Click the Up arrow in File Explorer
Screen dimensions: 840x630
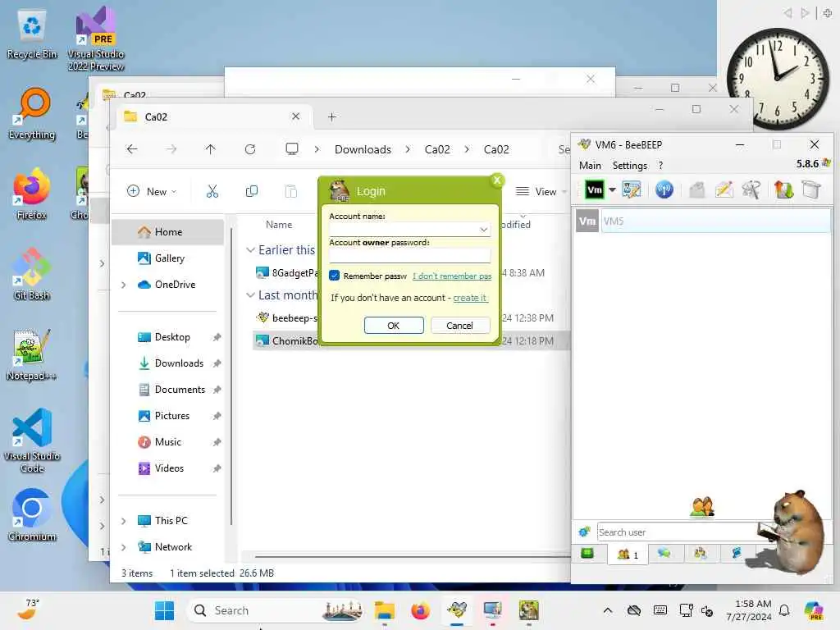(x=210, y=149)
